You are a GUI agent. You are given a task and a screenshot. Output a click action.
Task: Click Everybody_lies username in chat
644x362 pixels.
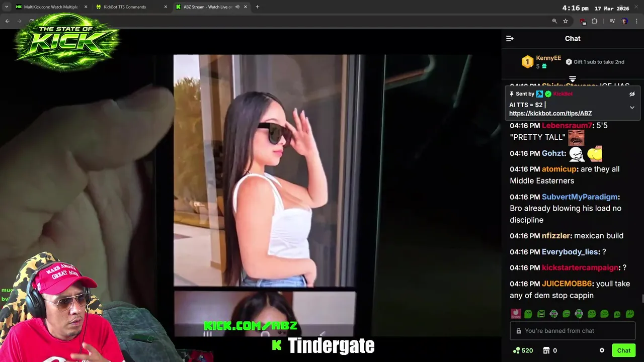pyautogui.click(x=570, y=252)
